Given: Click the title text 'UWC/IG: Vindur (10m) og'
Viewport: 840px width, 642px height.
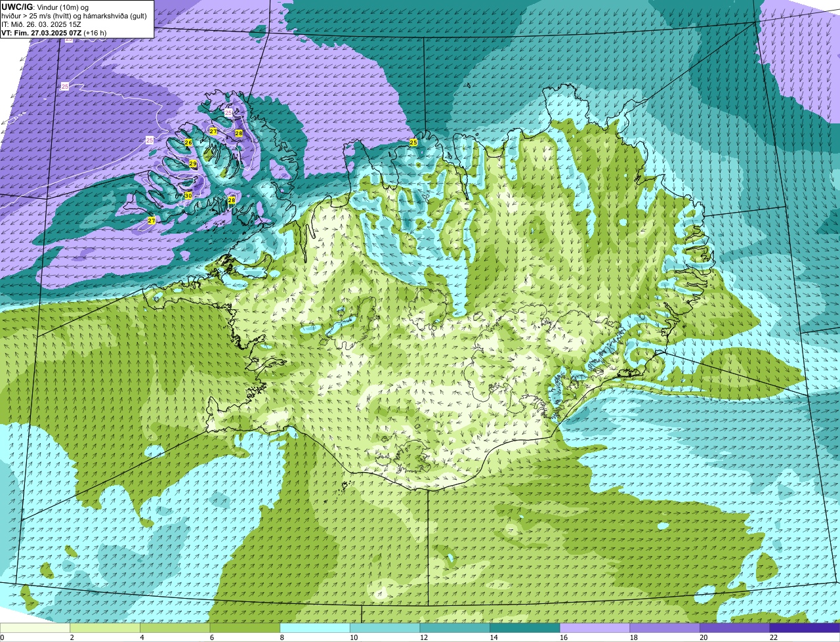Looking at the screenshot, I should pyautogui.click(x=45, y=7).
